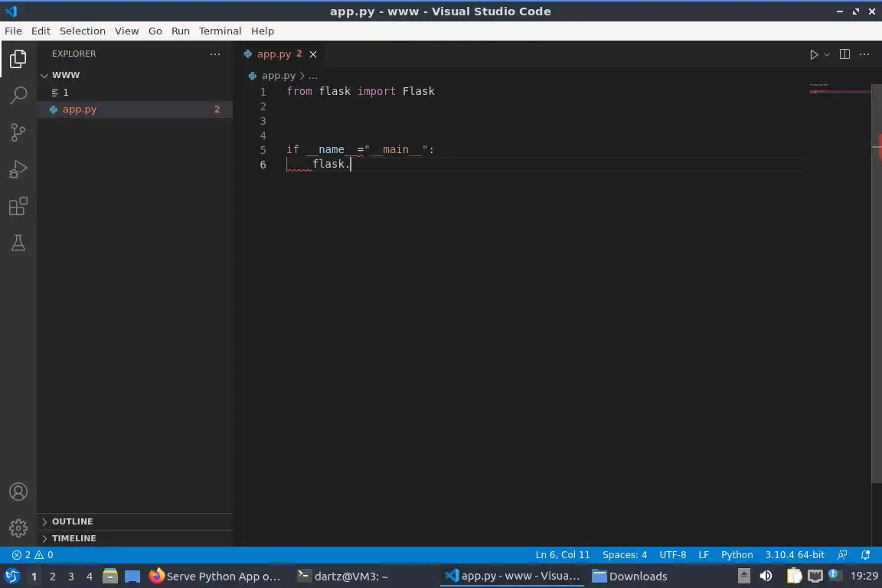Open Problems via errors and warnings status
The image size is (882, 588).
tap(33, 555)
